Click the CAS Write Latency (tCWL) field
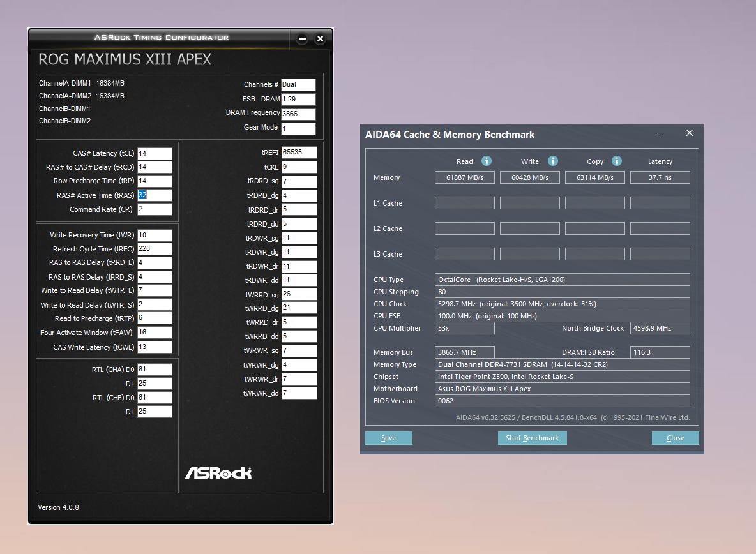Screen dimensions: 756x554 tap(155, 347)
